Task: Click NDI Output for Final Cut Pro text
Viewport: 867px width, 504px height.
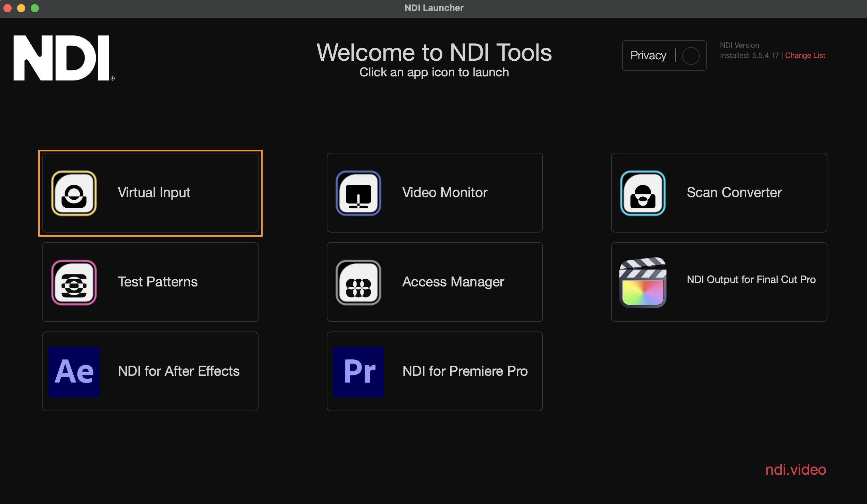Action: tap(751, 279)
